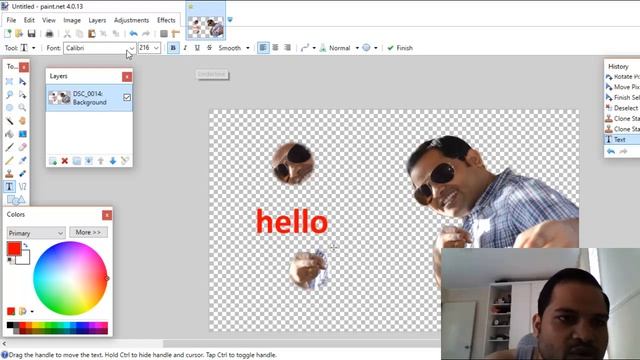Viewport: 640px width, 360px height.
Task: Click the Undo arrow in toolbar
Action: click(133, 33)
